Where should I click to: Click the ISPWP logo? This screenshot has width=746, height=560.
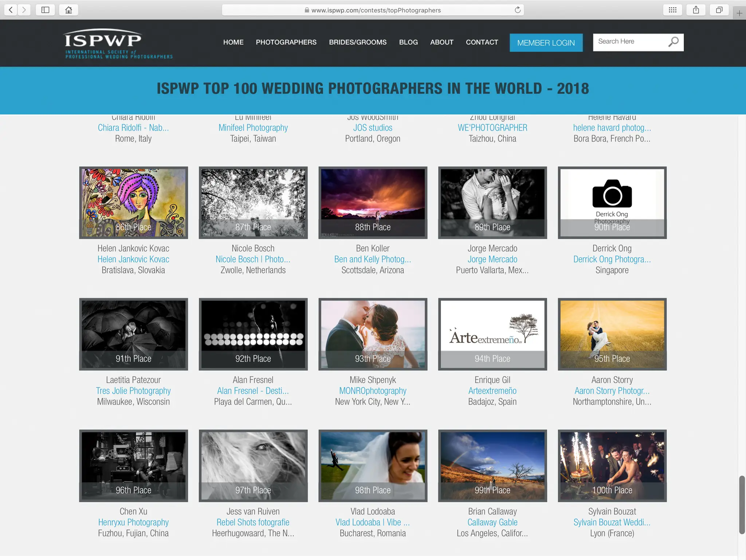pyautogui.click(x=118, y=44)
